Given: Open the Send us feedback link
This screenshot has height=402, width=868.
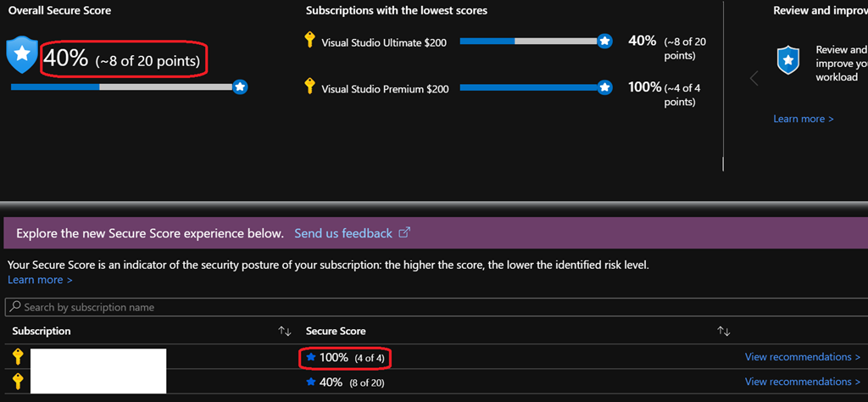Looking at the screenshot, I should (342, 233).
